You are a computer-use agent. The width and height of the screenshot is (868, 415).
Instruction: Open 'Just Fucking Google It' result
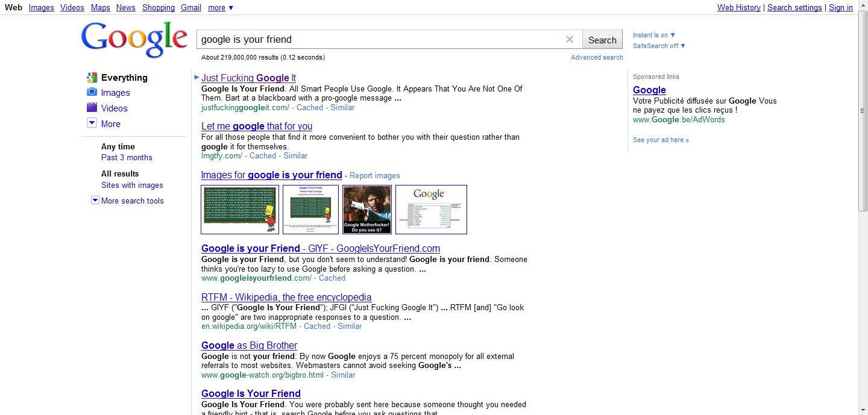coord(248,78)
